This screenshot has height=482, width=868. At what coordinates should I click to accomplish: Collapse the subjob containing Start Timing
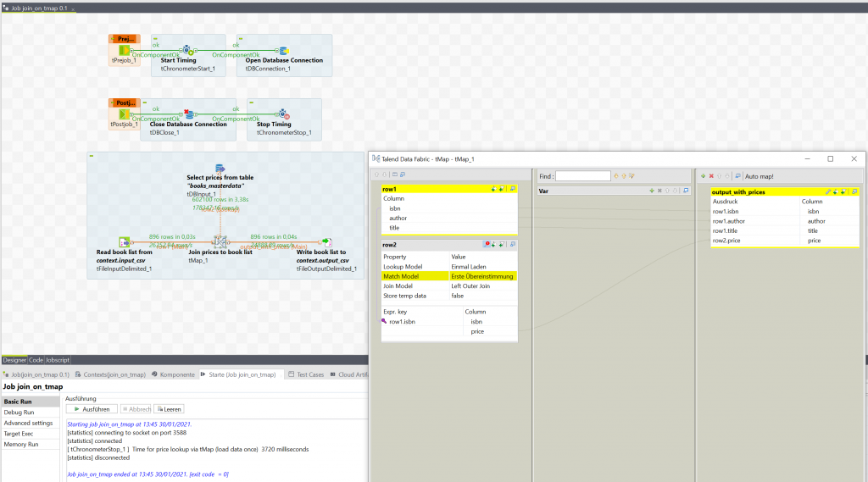click(x=156, y=38)
